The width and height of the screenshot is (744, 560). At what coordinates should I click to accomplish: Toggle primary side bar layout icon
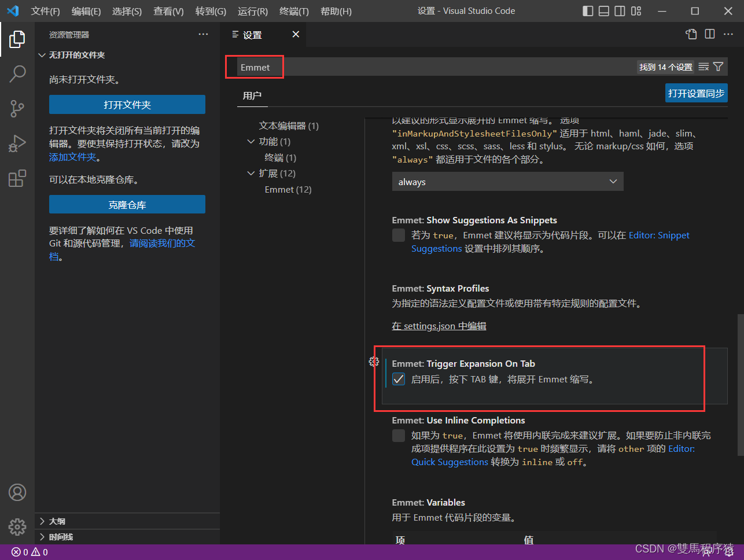(x=588, y=11)
